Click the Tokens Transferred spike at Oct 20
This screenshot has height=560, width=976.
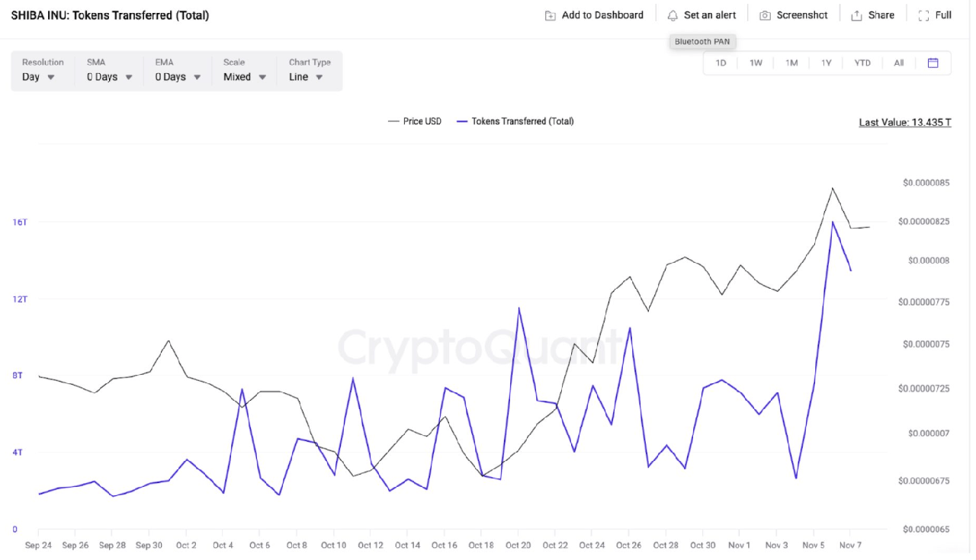point(518,308)
